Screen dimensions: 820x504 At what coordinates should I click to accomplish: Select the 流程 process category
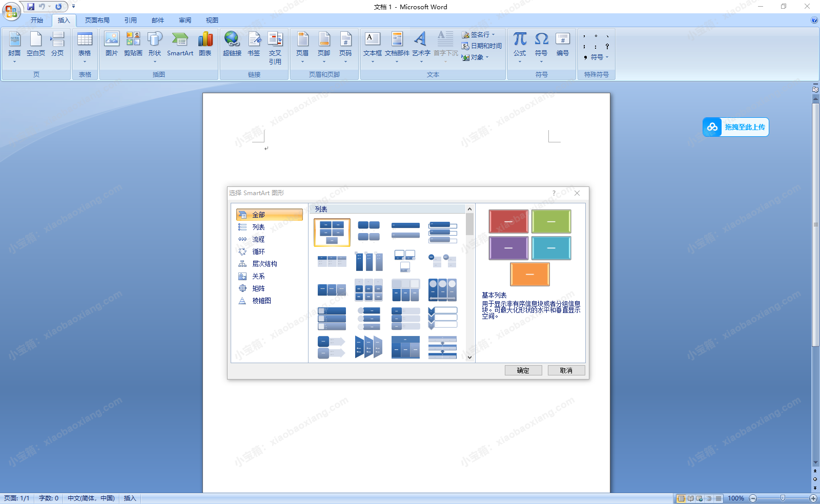[258, 239]
